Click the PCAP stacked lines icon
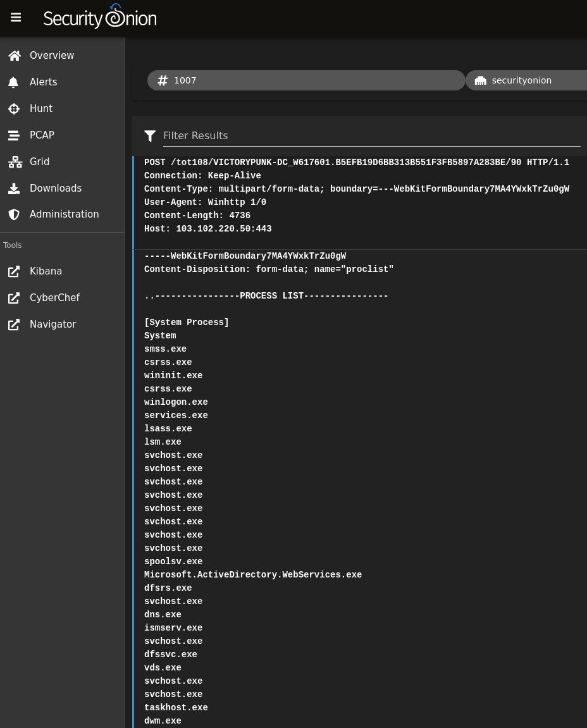Image resolution: width=587 pixels, height=728 pixels. coord(14,135)
